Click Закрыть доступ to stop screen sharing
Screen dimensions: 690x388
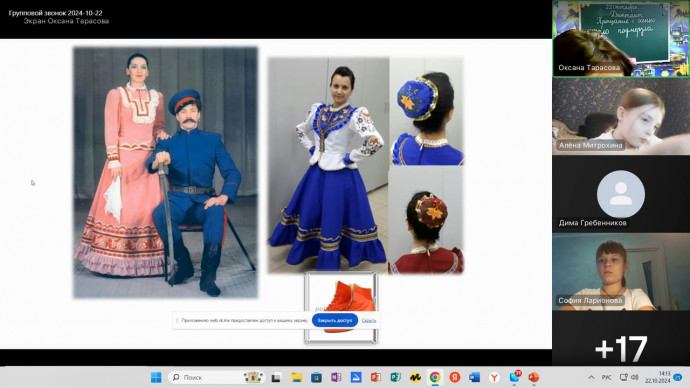pyautogui.click(x=335, y=320)
